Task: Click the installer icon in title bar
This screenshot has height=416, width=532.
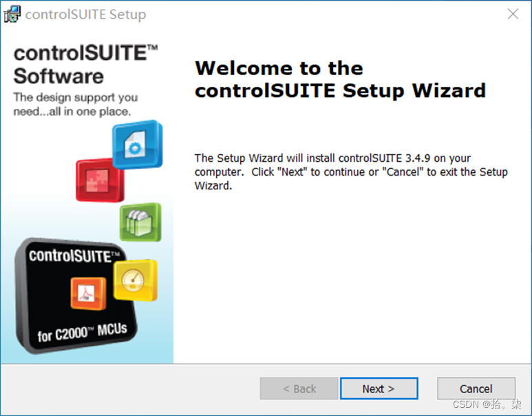Action: [12, 14]
